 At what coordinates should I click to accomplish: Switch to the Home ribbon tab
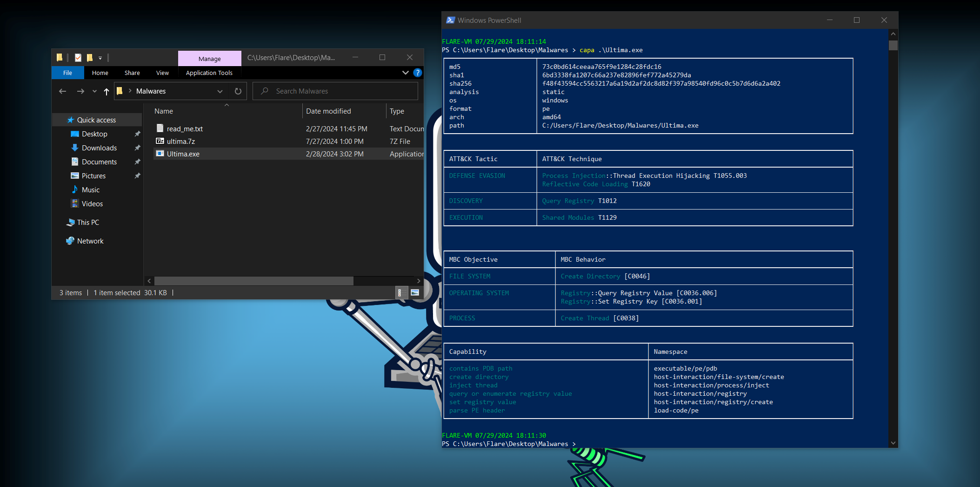[100, 73]
